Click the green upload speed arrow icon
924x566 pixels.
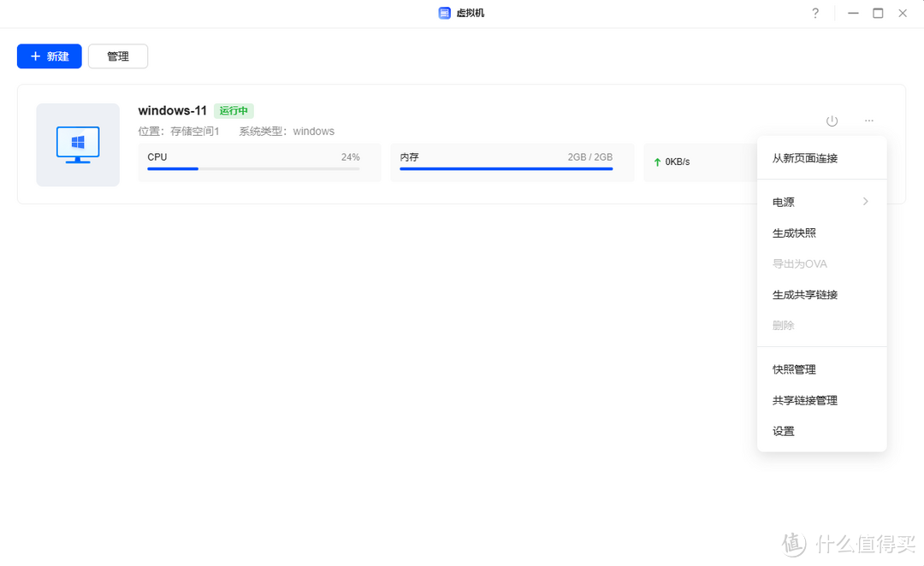click(657, 162)
